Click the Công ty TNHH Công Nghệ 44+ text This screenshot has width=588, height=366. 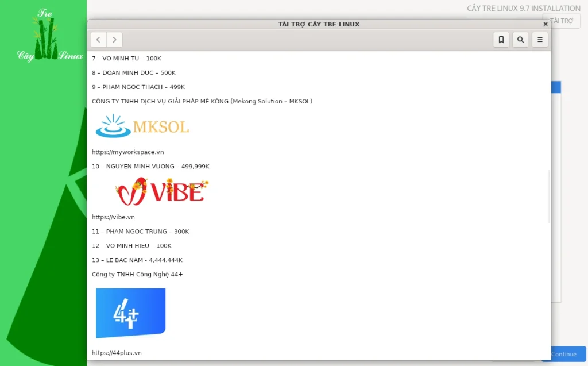[137, 275]
